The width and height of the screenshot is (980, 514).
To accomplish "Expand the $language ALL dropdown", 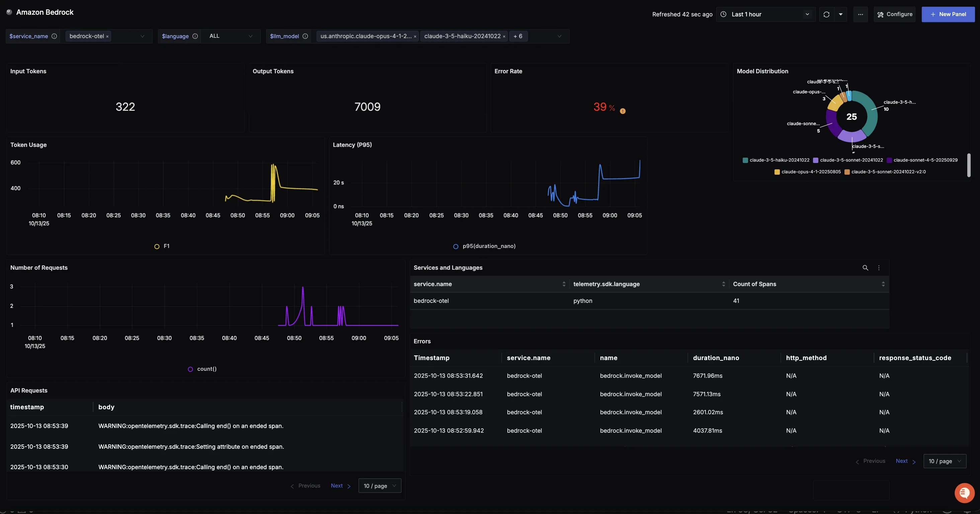I will point(231,36).
